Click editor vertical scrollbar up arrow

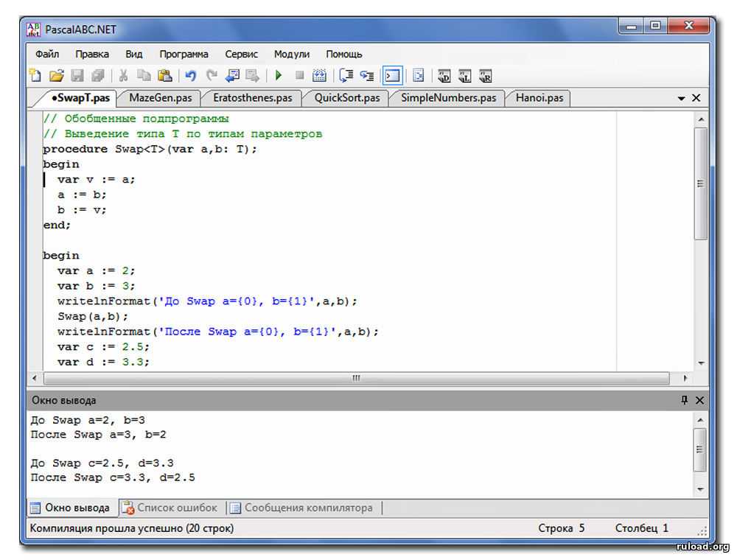point(701,120)
